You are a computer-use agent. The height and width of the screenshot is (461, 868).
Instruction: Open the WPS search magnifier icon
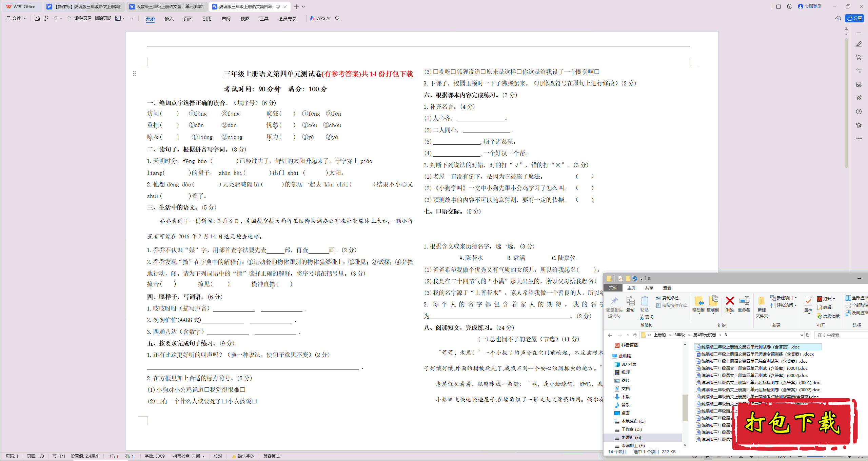pos(338,18)
